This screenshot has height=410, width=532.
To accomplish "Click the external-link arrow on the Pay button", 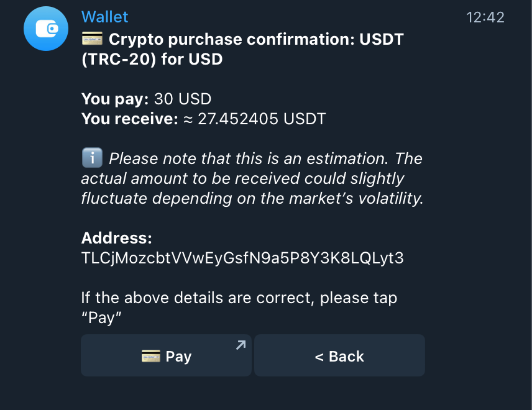I will pos(240,345).
